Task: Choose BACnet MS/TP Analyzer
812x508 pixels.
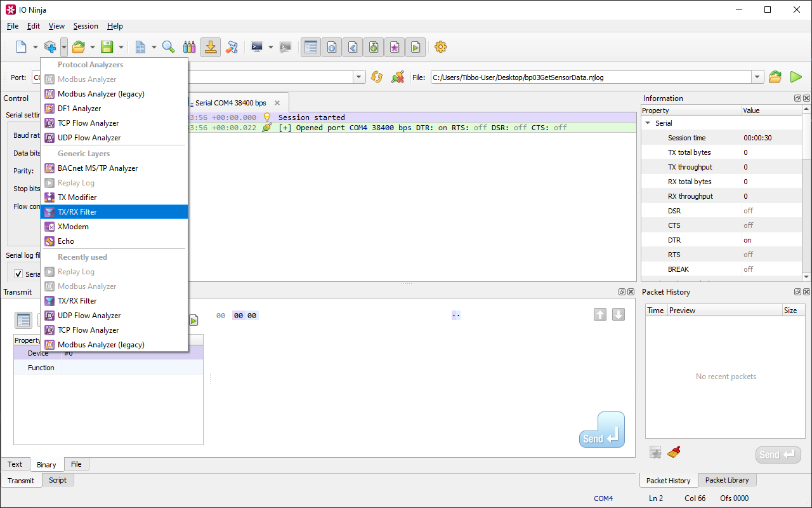Action: point(114,168)
